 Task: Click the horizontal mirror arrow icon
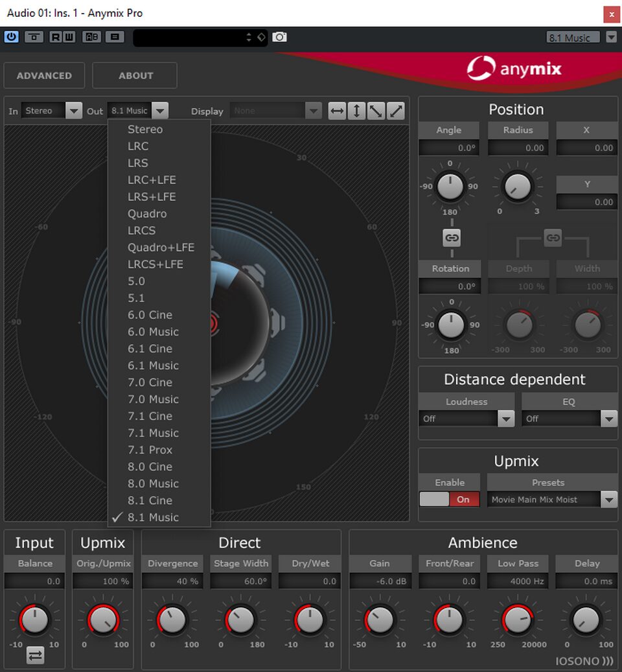(x=337, y=111)
